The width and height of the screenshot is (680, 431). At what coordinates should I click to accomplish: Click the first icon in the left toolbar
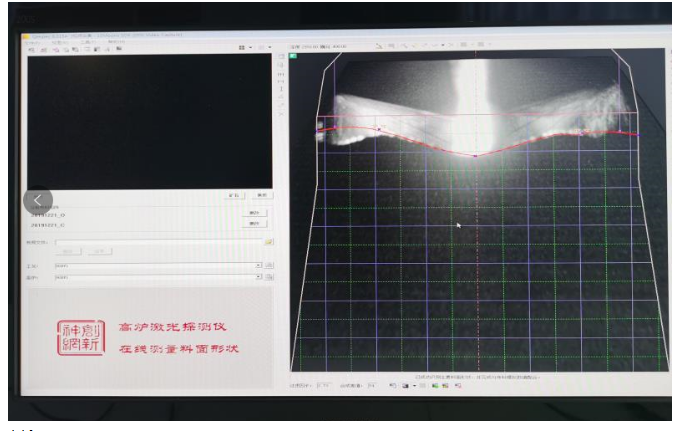[x=31, y=48]
